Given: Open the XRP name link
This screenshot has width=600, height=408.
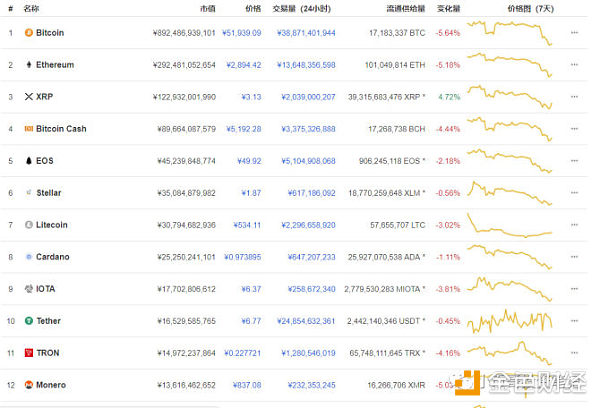Looking at the screenshot, I should click(x=44, y=97).
